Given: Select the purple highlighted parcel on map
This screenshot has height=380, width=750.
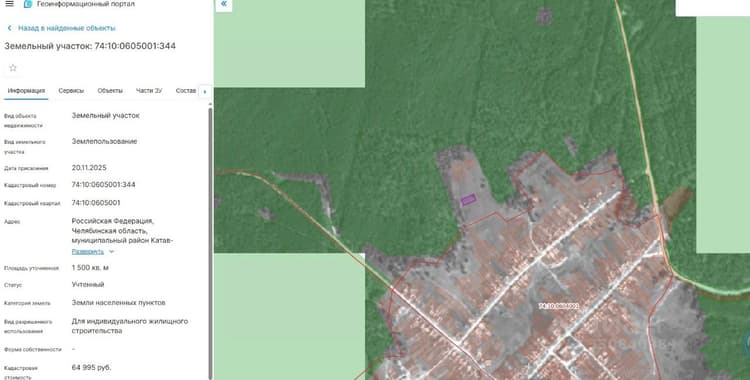Looking at the screenshot, I should coord(468,200).
